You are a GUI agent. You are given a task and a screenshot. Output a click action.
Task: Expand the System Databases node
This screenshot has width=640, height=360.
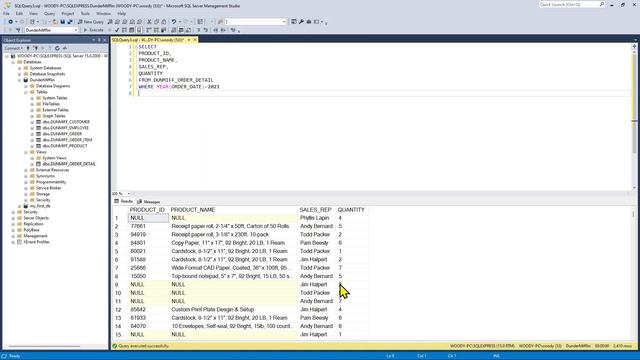pyautogui.click(x=20, y=68)
